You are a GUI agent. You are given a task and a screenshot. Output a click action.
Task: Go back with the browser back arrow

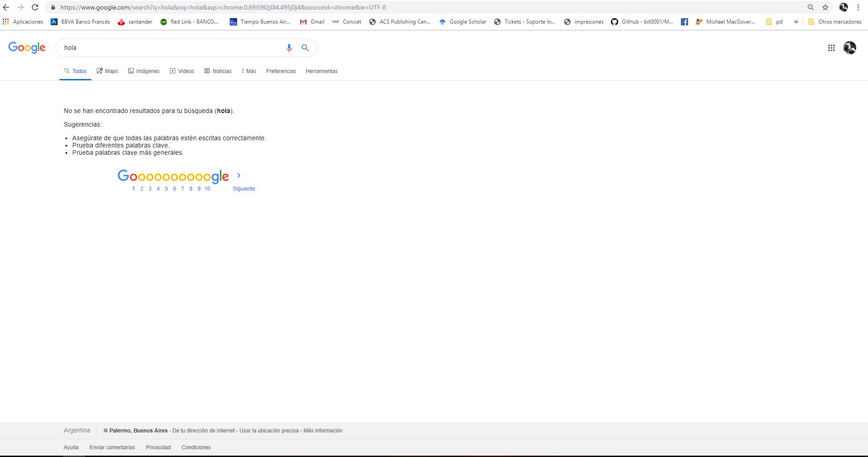pyautogui.click(x=6, y=7)
